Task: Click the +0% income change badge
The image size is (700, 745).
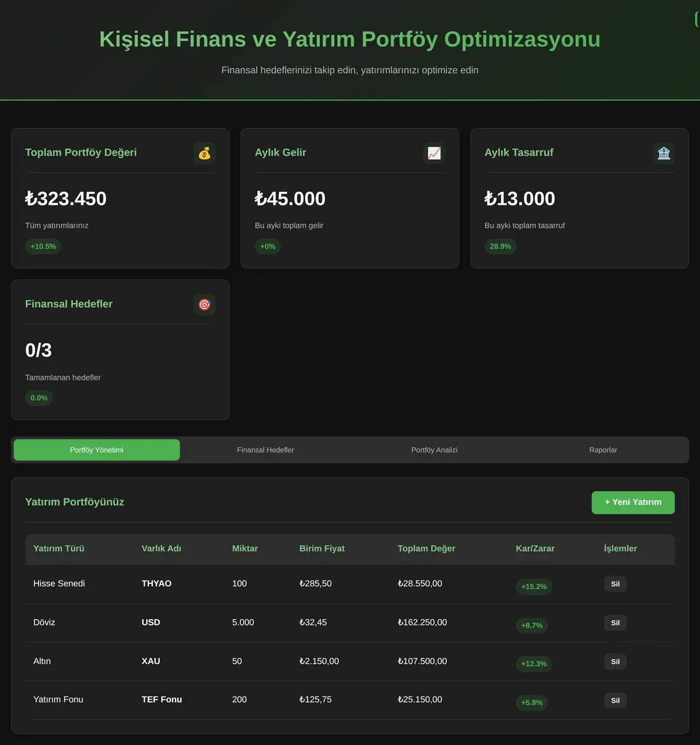Action: (x=268, y=247)
